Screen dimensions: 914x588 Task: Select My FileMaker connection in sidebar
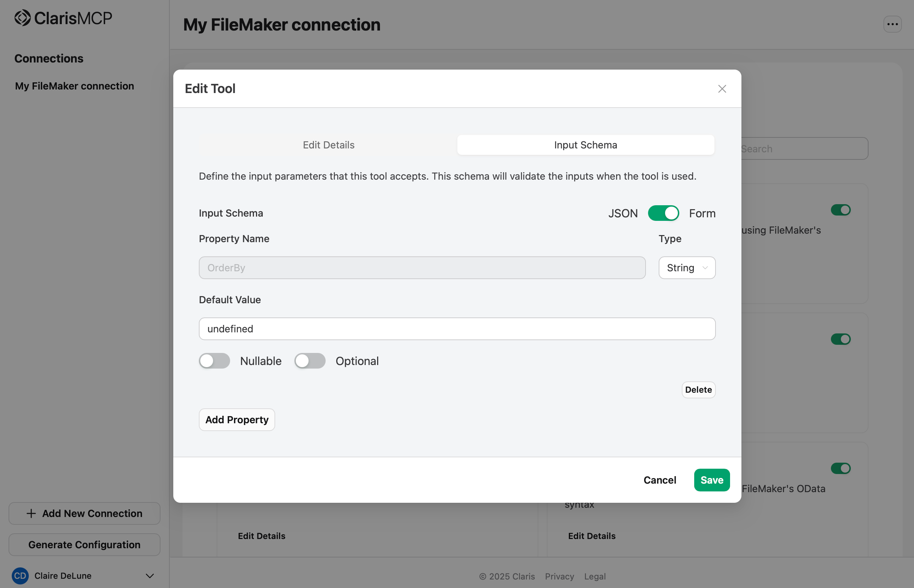(x=75, y=86)
